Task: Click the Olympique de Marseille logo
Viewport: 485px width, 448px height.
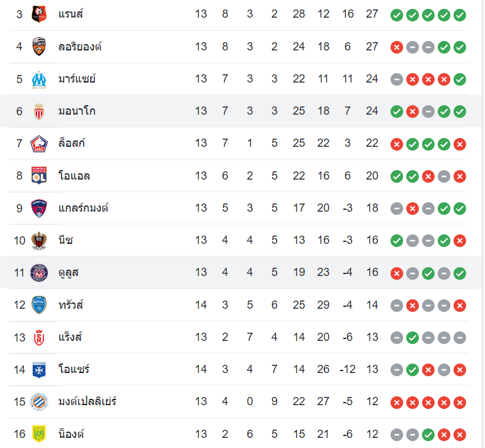Action: [x=40, y=79]
